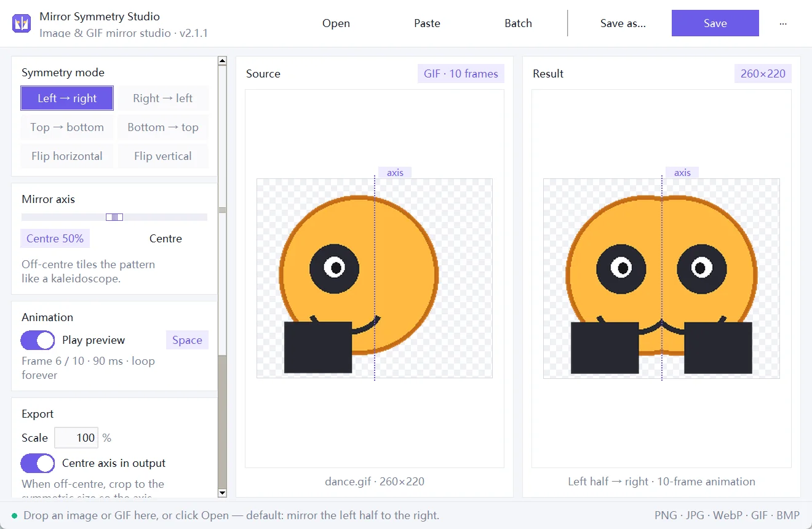The width and height of the screenshot is (812, 529).
Task: Open the Batch processing option
Action: click(x=518, y=23)
